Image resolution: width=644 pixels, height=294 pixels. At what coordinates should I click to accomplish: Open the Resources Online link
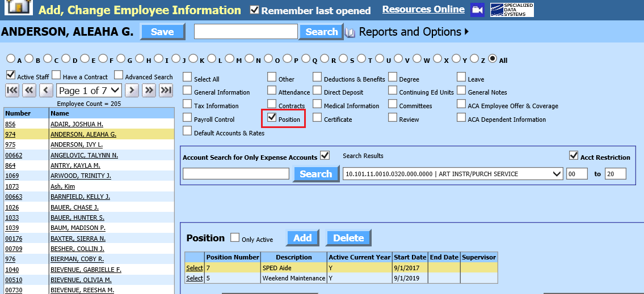pyautogui.click(x=423, y=10)
